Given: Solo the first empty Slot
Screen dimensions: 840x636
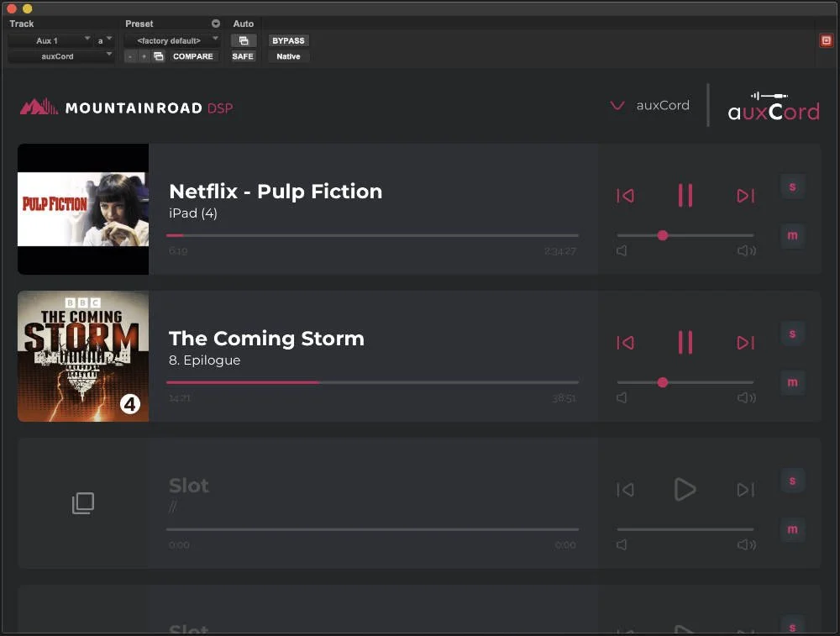Looking at the screenshot, I should coord(792,481).
